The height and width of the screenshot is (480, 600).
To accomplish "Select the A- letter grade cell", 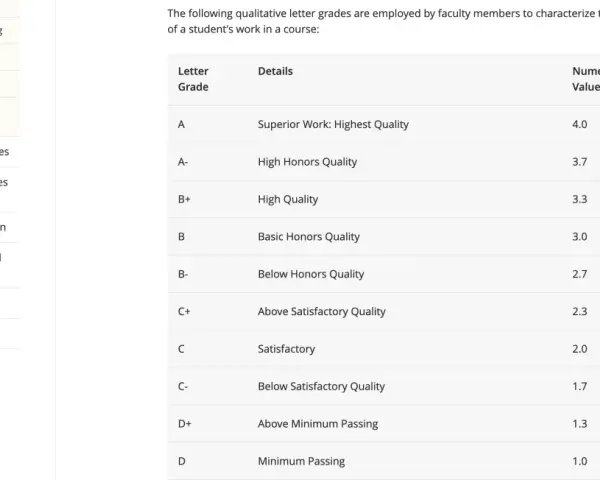I will [x=183, y=162].
